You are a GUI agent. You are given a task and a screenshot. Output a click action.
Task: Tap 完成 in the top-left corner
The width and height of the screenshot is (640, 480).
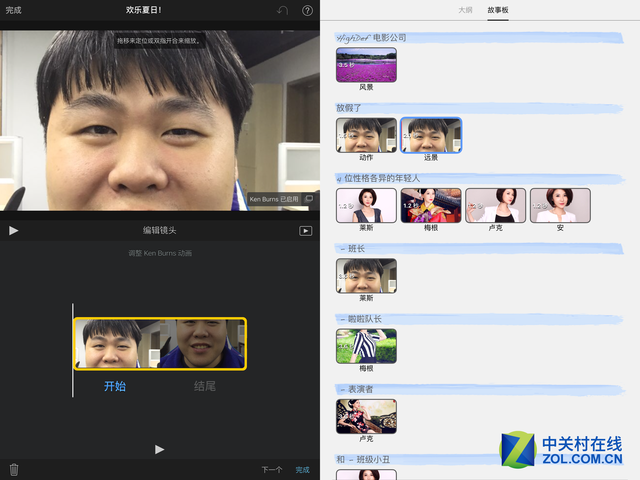(x=13, y=10)
